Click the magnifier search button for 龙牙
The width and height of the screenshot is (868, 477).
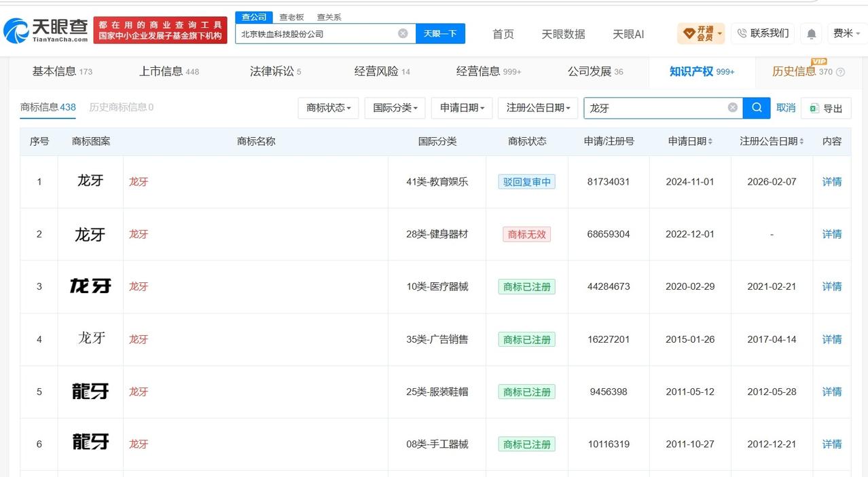point(757,107)
